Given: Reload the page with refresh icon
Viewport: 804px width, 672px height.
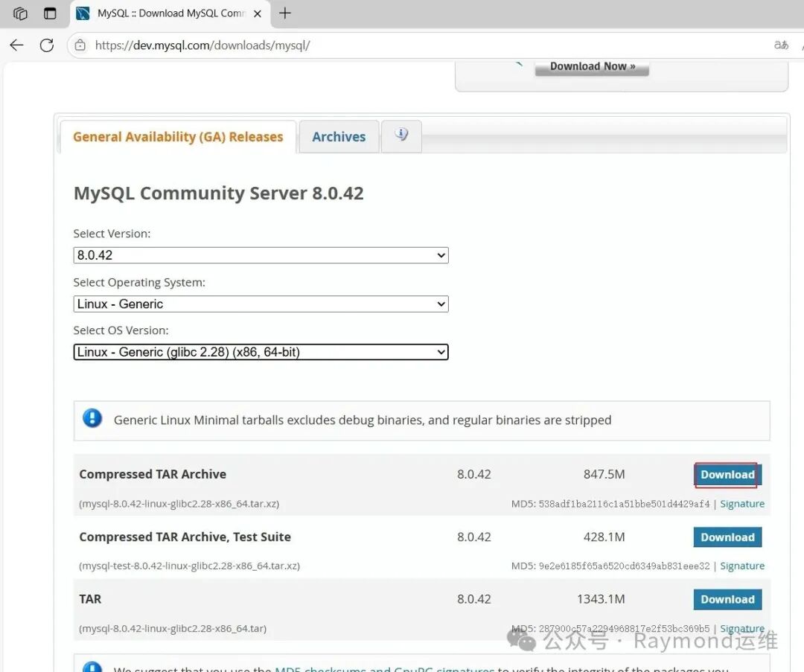Looking at the screenshot, I should (47, 45).
